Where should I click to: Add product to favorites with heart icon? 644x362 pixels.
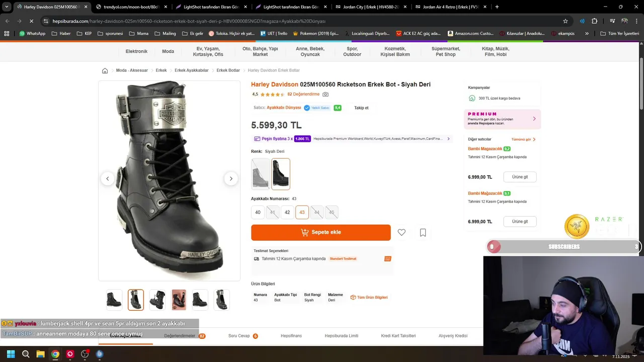coord(401,232)
